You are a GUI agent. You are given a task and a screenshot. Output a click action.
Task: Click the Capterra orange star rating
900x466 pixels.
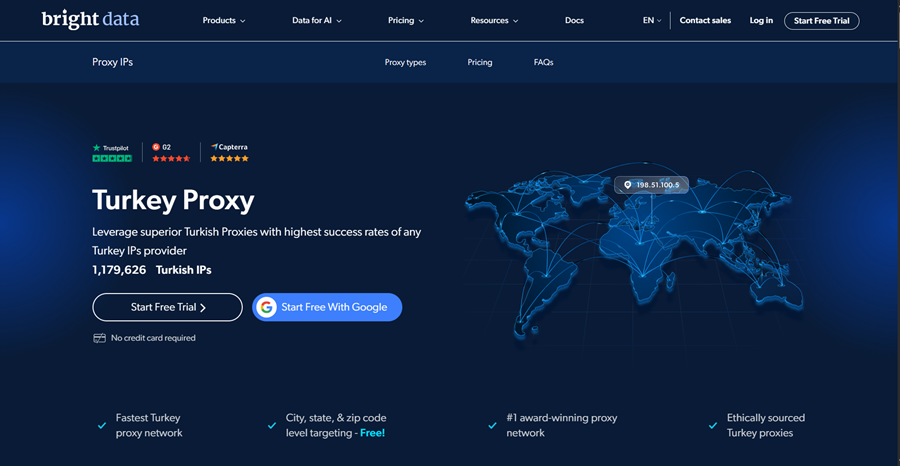230,158
